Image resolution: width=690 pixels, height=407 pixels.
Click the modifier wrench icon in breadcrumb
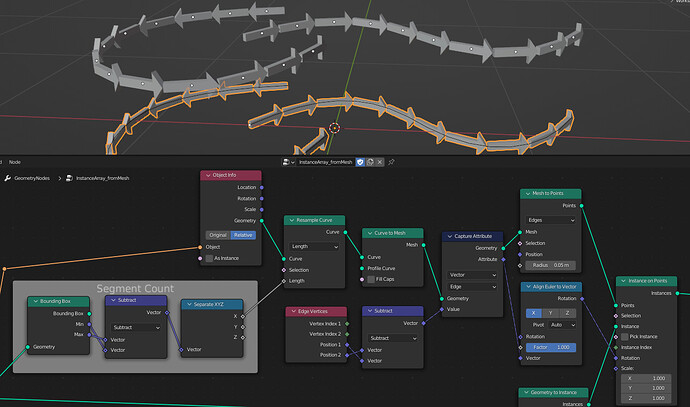pyautogui.click(x=7, y=178)
